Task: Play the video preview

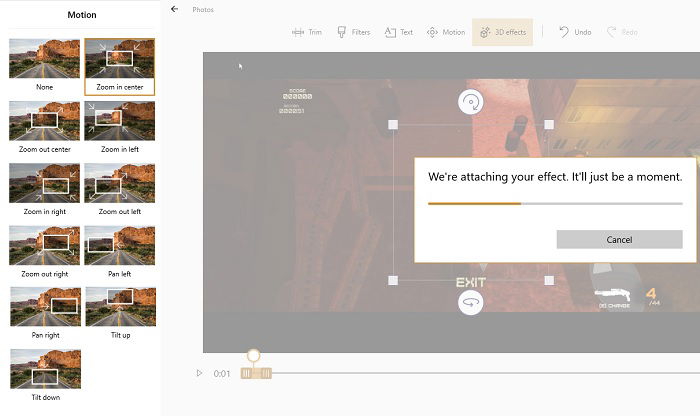Action: coord(199,373)
